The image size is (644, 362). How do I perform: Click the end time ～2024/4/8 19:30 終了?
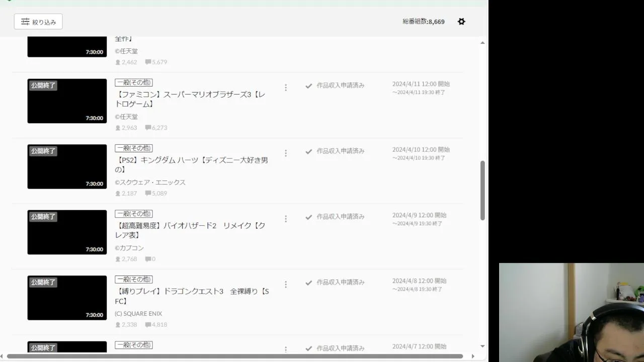(417, 289)
